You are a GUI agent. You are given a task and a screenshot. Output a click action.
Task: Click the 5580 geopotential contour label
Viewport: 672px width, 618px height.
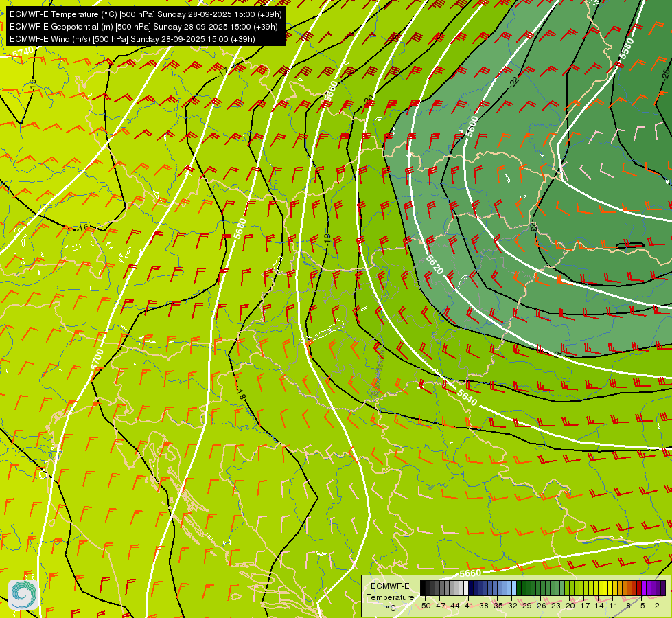point(626,49)
